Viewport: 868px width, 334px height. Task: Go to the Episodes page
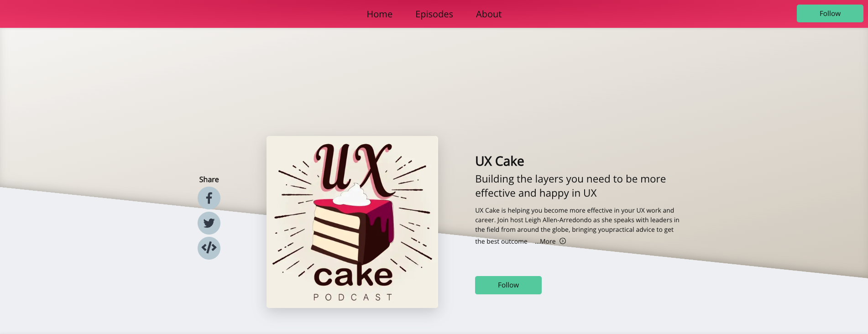pos(434,14)
